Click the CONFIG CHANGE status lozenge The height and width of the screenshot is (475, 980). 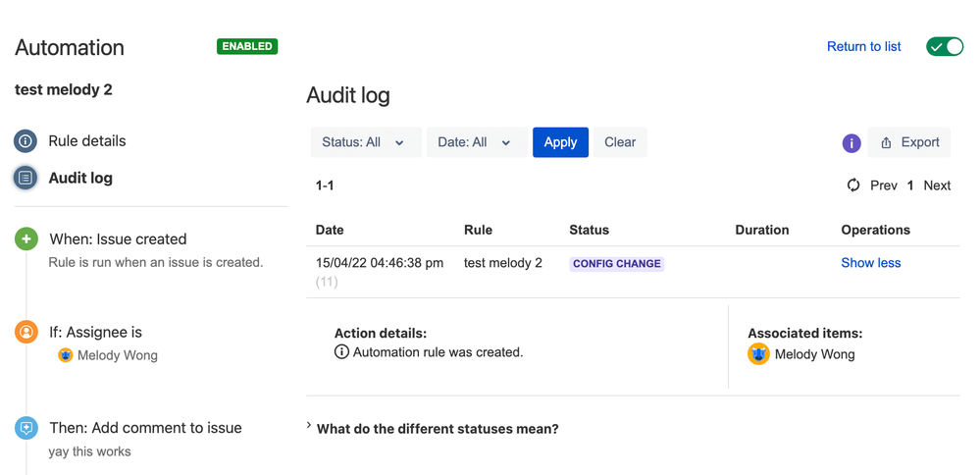pos(617,264)
